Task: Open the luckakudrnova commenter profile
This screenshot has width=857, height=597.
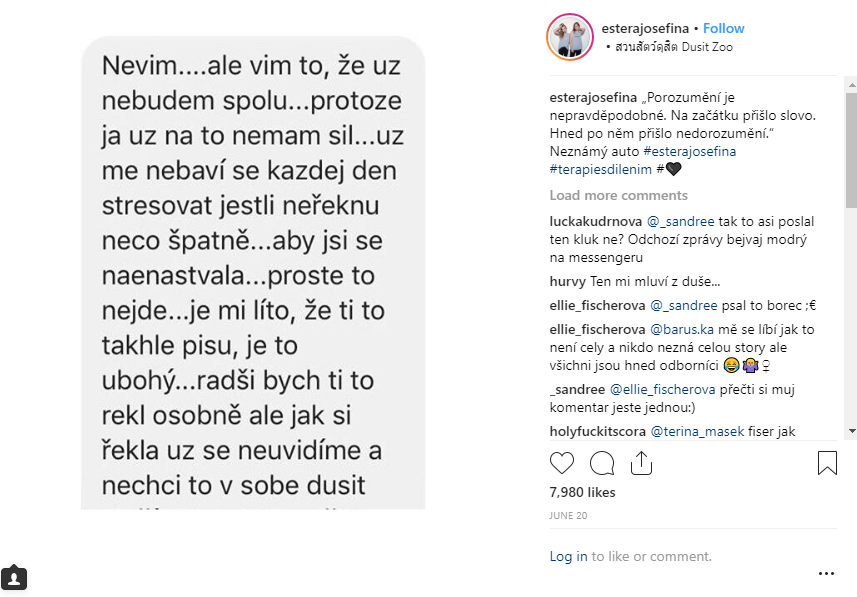Action: coord(595,221)
